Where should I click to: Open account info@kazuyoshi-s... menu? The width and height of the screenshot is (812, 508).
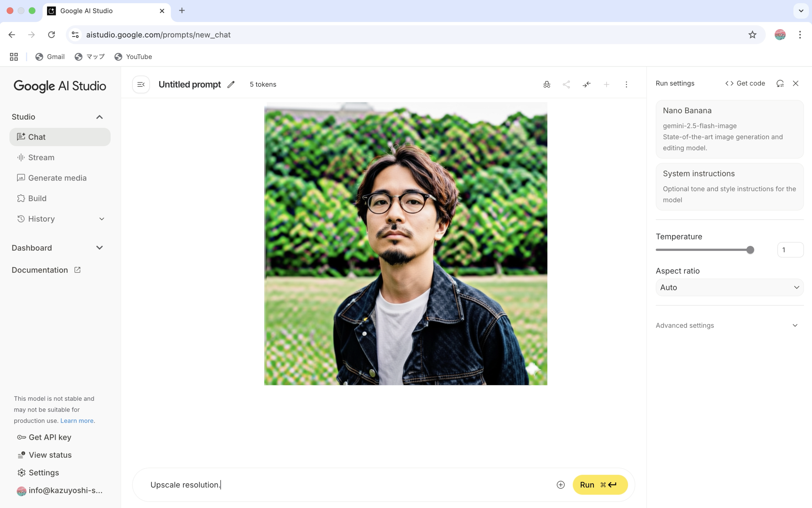click(60, 491)
